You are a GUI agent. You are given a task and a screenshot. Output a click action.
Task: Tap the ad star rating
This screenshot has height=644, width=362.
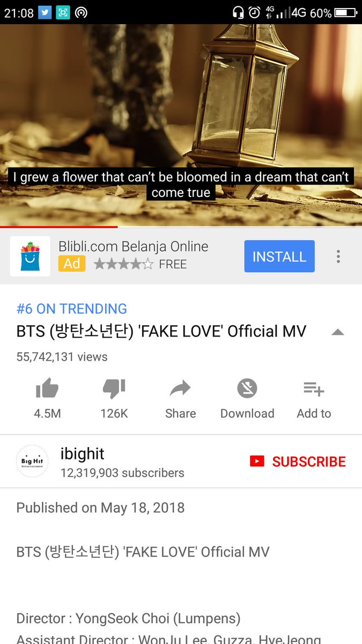pos(123,264)
